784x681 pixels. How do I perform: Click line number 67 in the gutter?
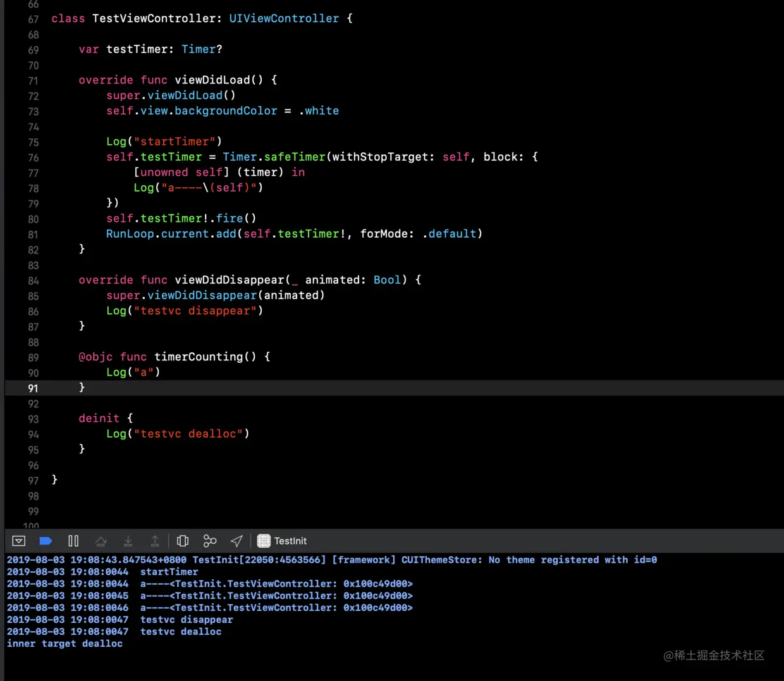tap(34, 20)
